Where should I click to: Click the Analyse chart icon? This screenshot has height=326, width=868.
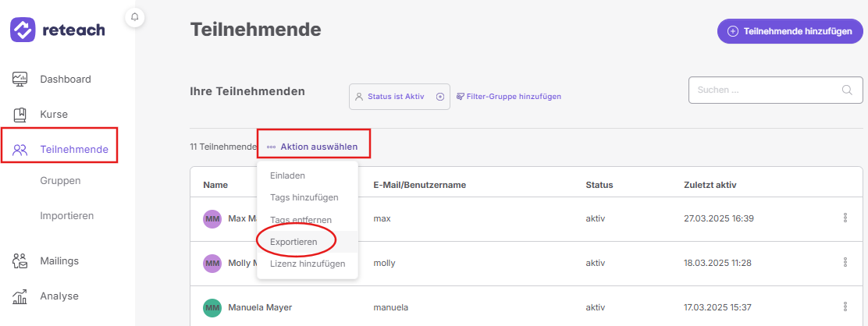click(20, 296)
